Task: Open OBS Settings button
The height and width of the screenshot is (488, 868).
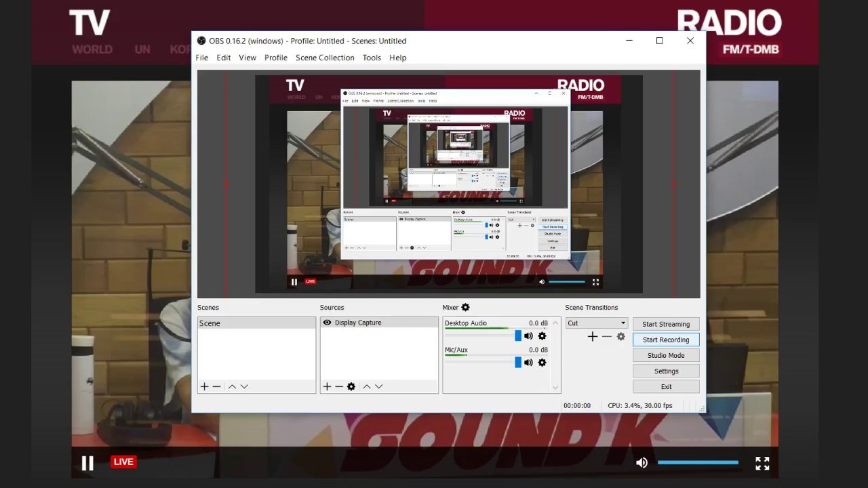Action: click(x=666, y=371)
